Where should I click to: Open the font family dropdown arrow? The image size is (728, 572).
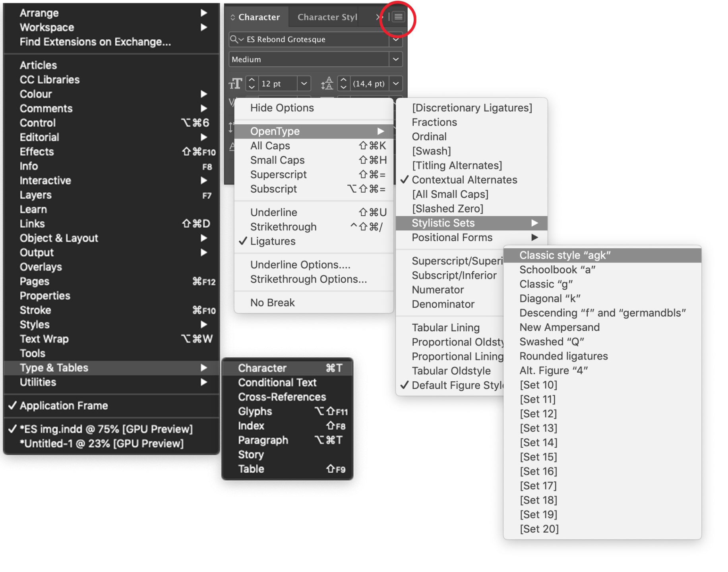(396, 39)
